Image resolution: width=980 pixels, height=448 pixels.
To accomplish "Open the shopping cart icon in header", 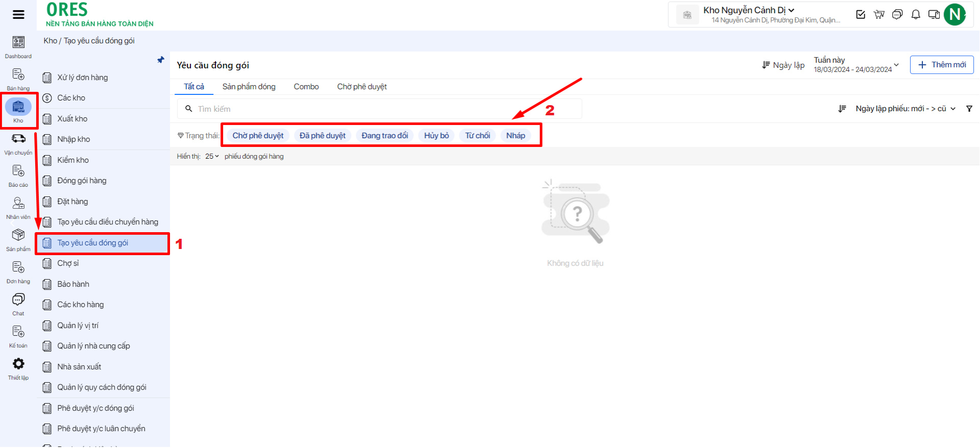I will pyautogui.click(x=879, y=14).
